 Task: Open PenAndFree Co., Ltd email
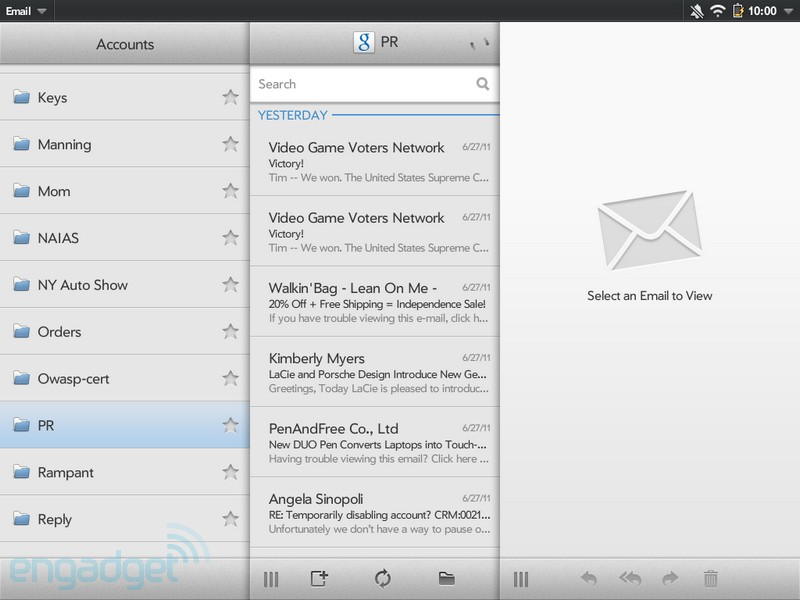pyautogui.click(x=374, y=442)
